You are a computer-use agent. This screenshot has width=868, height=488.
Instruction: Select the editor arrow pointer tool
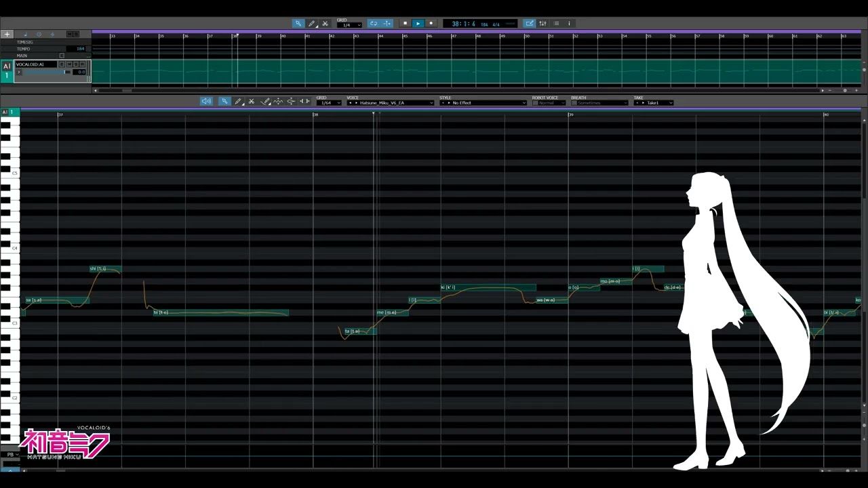(224, 101)
